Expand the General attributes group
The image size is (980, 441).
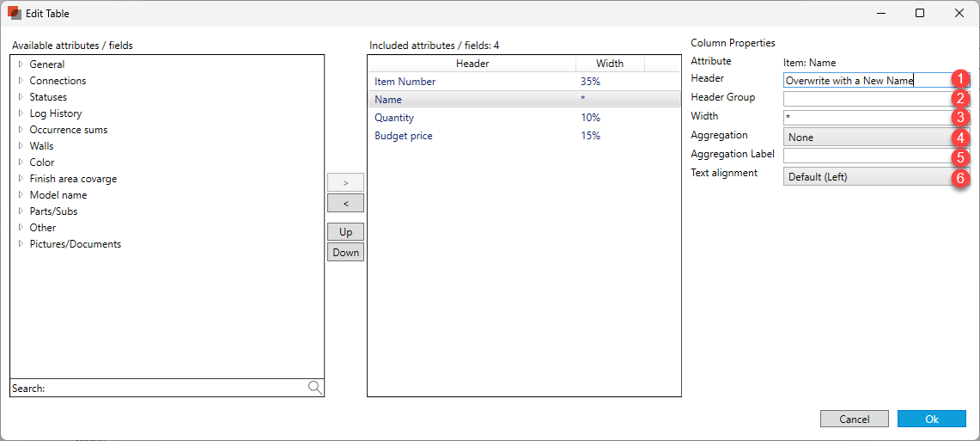[21, 64]
